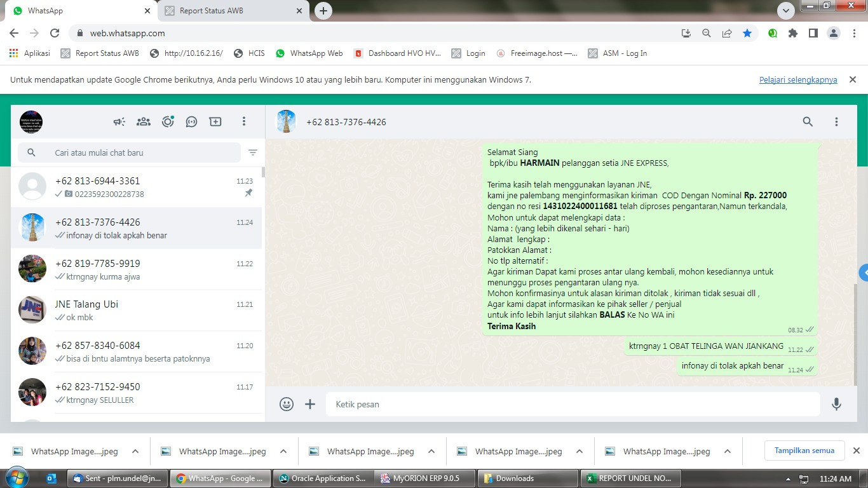This screenshot has width=868, height=488.
Task: Open contact info for +62 813-7376-4426 header
Action: (x=346, y=122)
